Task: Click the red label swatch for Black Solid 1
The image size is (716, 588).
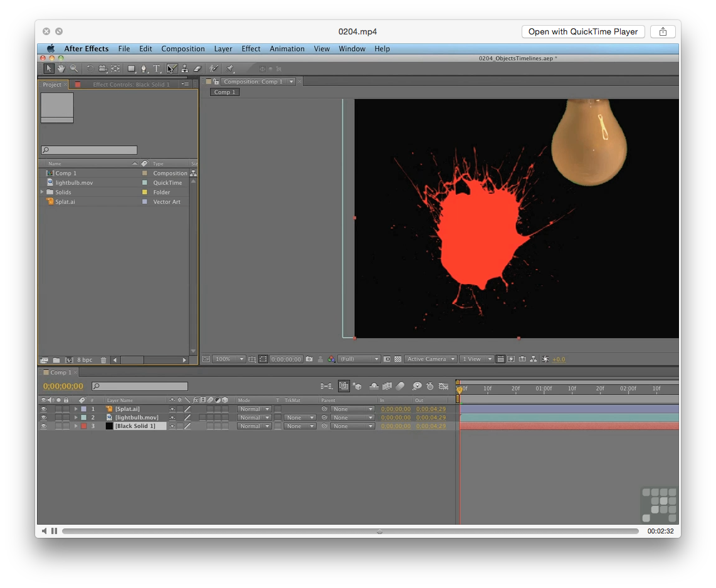Action: click(83, 426)
